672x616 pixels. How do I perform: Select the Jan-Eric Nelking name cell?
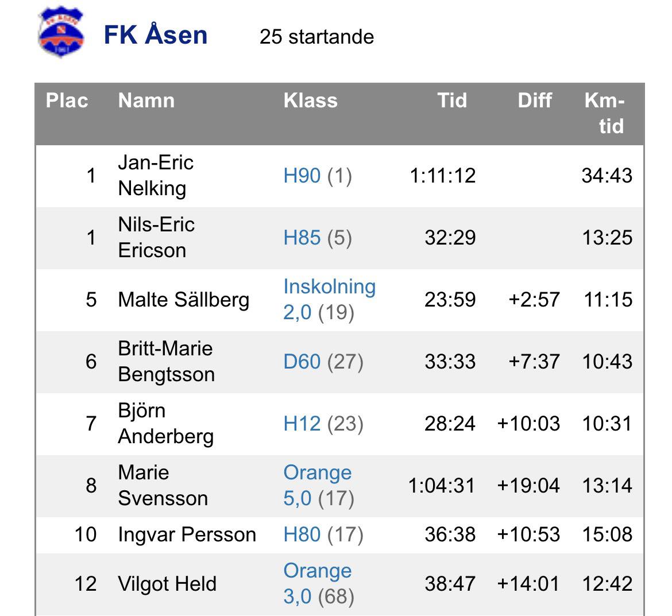[x=156, y=176]
